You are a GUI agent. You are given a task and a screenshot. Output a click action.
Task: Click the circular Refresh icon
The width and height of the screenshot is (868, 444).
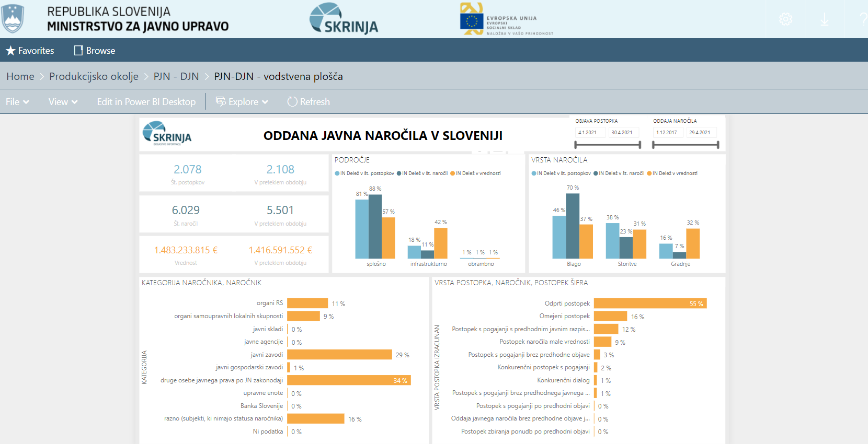292,102
